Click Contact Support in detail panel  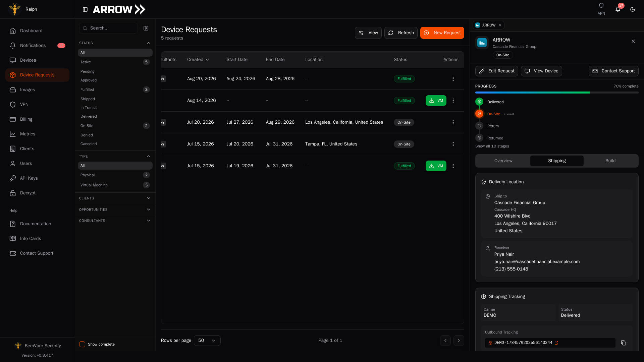(x=613, y=71)
